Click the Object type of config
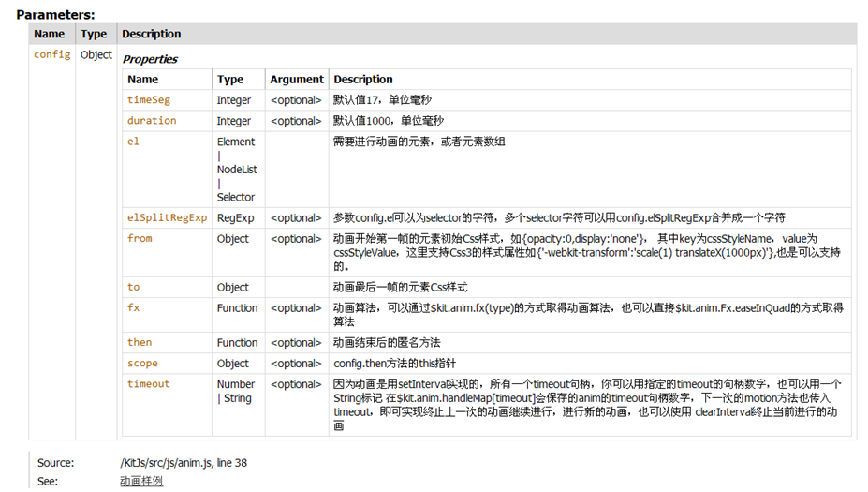 click(x=96, y=54)
